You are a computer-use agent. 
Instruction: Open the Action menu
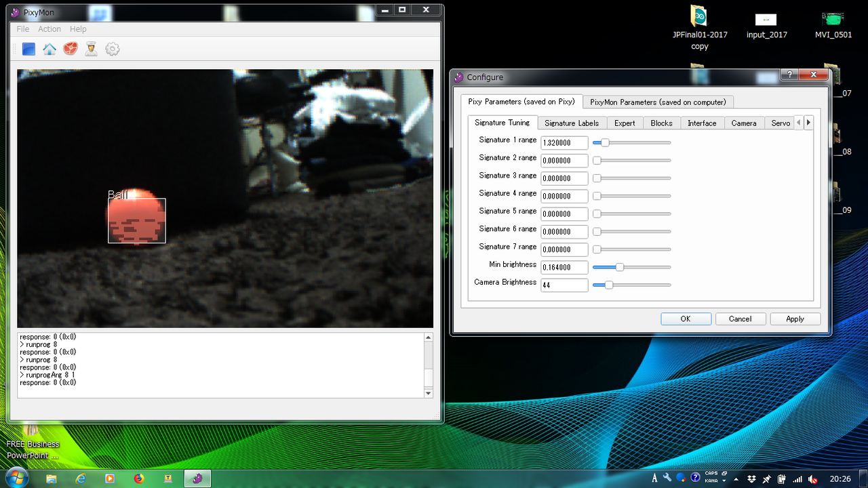tap(49, 28)
